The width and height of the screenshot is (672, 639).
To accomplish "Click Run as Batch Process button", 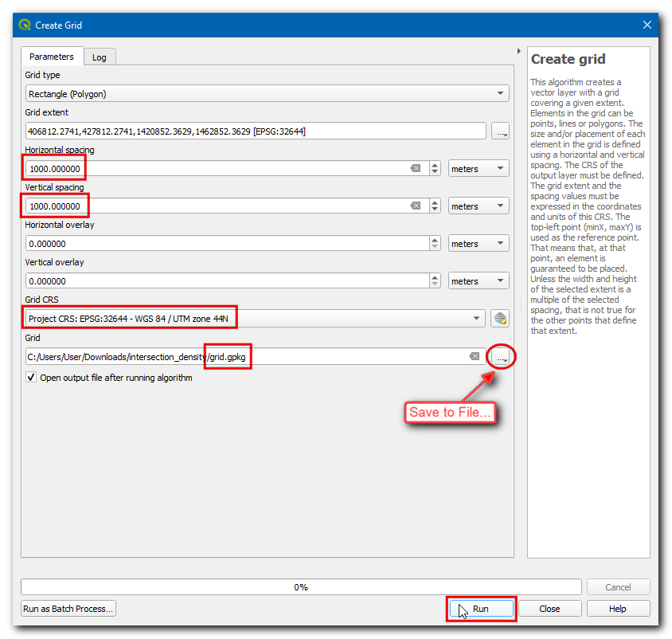I will tap(69, 609).
